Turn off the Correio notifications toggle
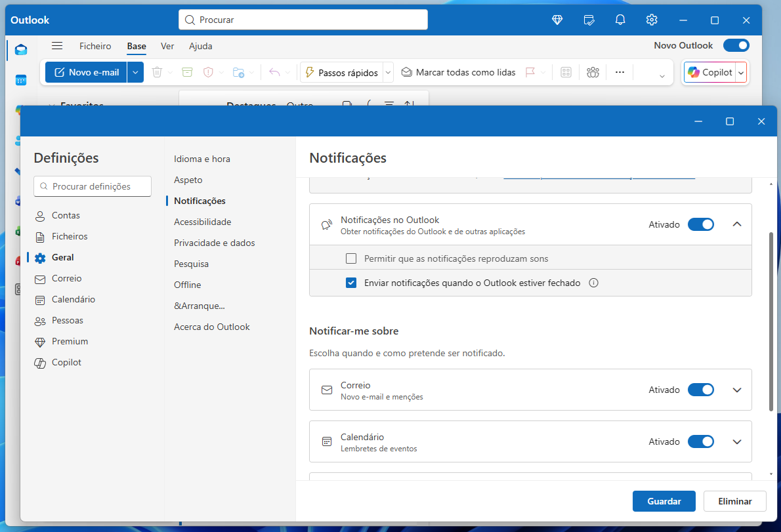This screenshot has height=532, width=781. [700, 390]
